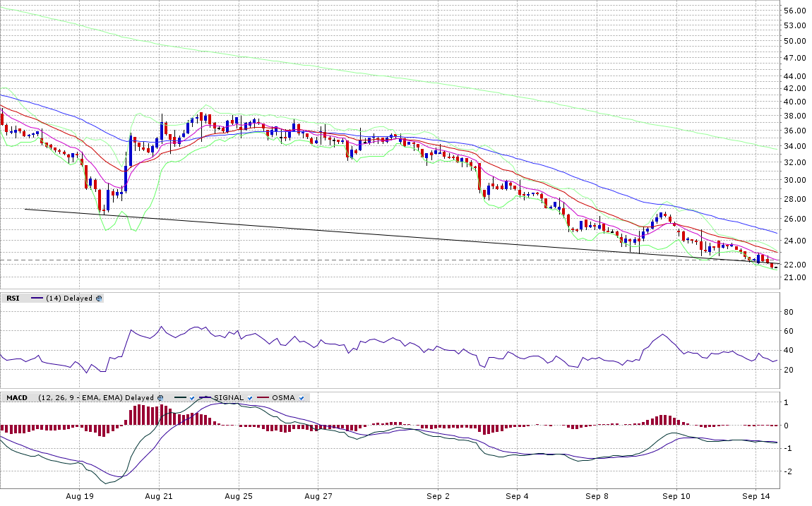Toggle the MACD line checkbox
This screenshot has height=506, width=812.
[x=192, y=398]
